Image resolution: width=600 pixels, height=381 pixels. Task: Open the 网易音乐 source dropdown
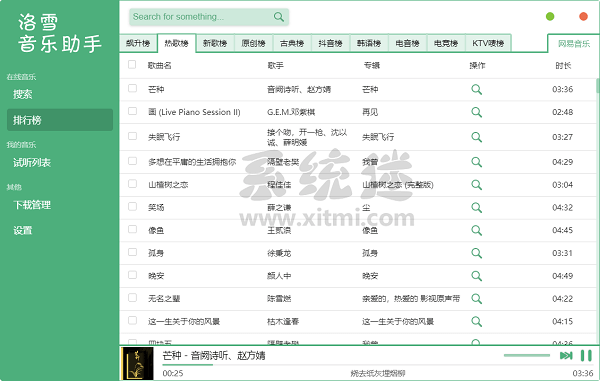click(573, 43)
